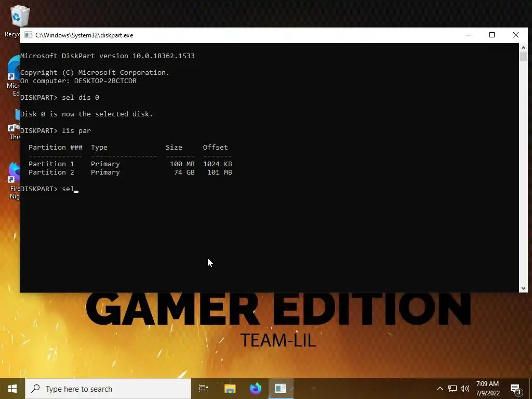Click the 'Copyright (C) Microsoft Corporation.' line
Image resolution: width=532 pixels, height=399 pixels.
95,72
